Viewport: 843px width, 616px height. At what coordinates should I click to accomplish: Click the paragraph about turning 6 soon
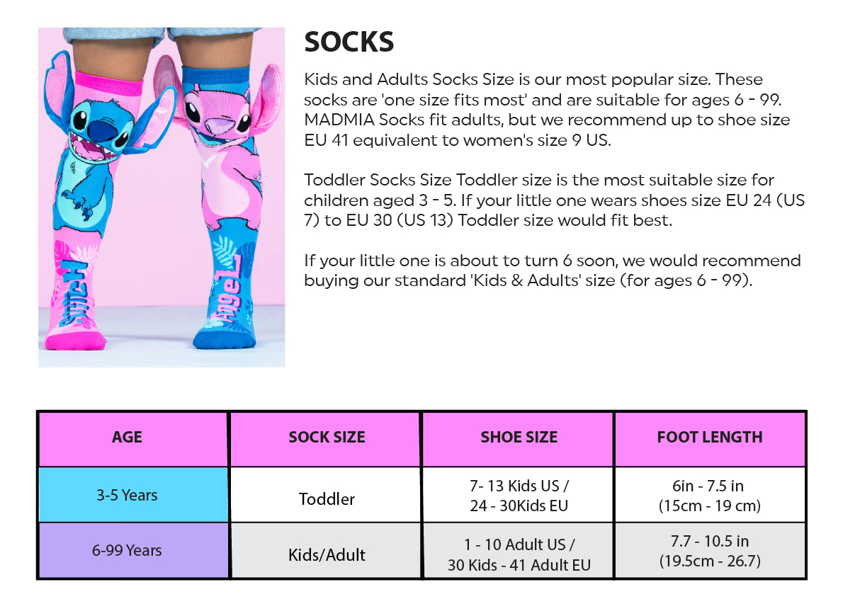553,270
